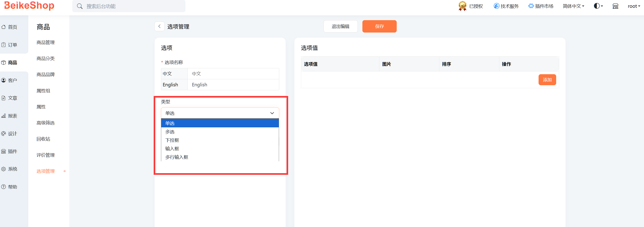
Task: Open 帮助 help icon in sidebar
Action: pyautogui.click(x=3, y=187)
